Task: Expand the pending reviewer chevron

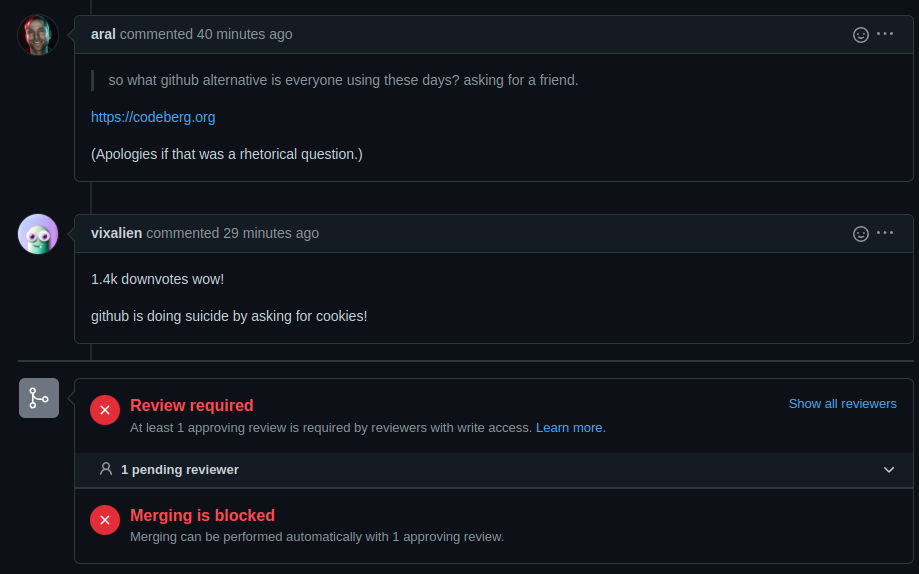Action: point(889,470)
